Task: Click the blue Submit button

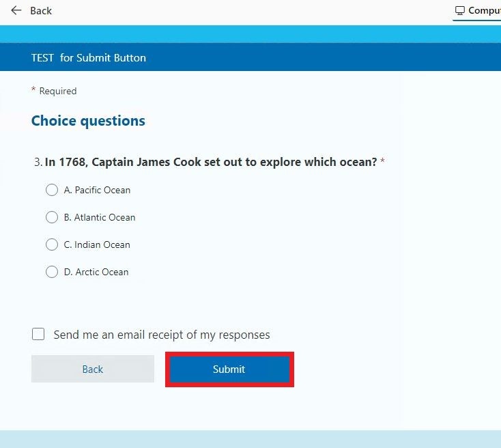Action: click(x=230, y=369)
